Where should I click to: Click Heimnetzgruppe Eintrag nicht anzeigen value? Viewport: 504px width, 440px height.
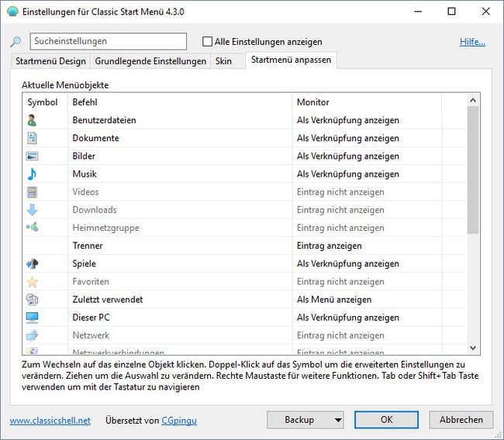(x=340, y=228)
